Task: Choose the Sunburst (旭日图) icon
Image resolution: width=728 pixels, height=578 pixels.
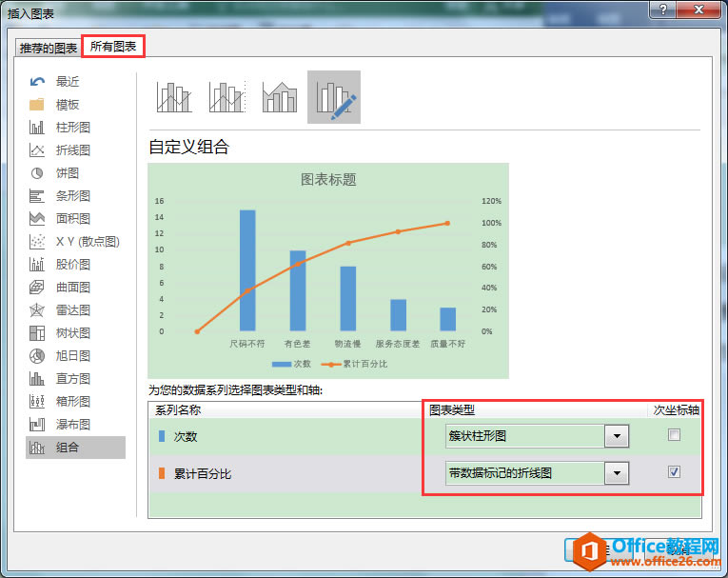Action: click(x=37, y=356)
